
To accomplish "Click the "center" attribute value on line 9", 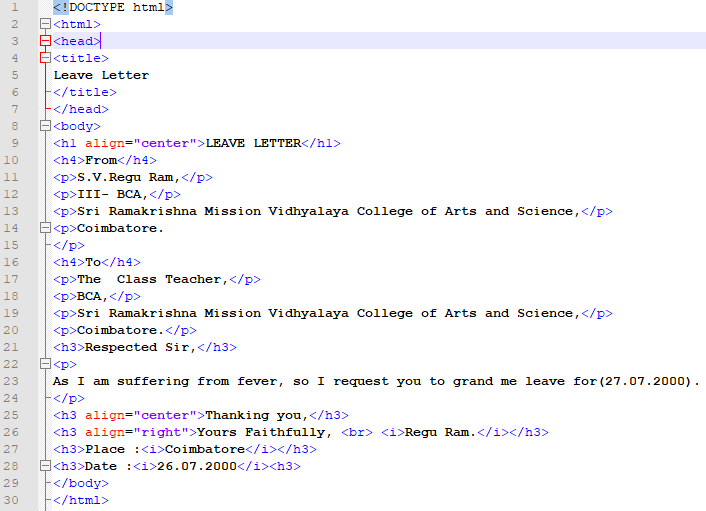I will pos(165,143).
